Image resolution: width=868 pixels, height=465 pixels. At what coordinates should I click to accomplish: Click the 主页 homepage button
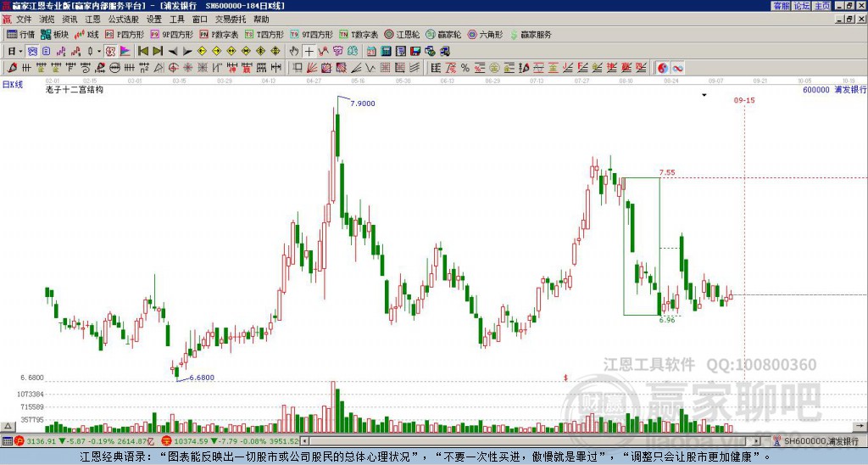coord(822,6)
